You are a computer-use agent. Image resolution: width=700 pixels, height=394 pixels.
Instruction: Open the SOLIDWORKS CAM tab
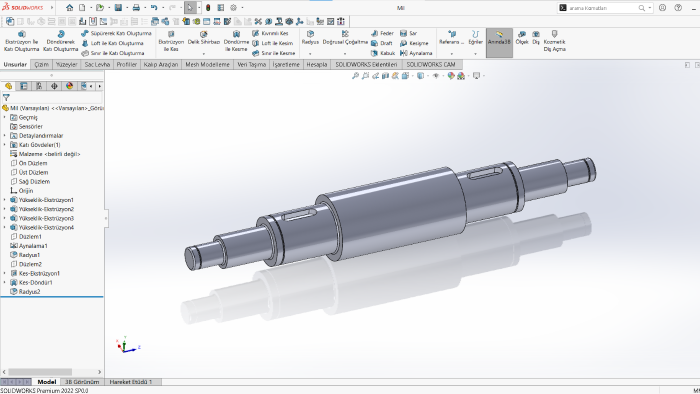430,65
